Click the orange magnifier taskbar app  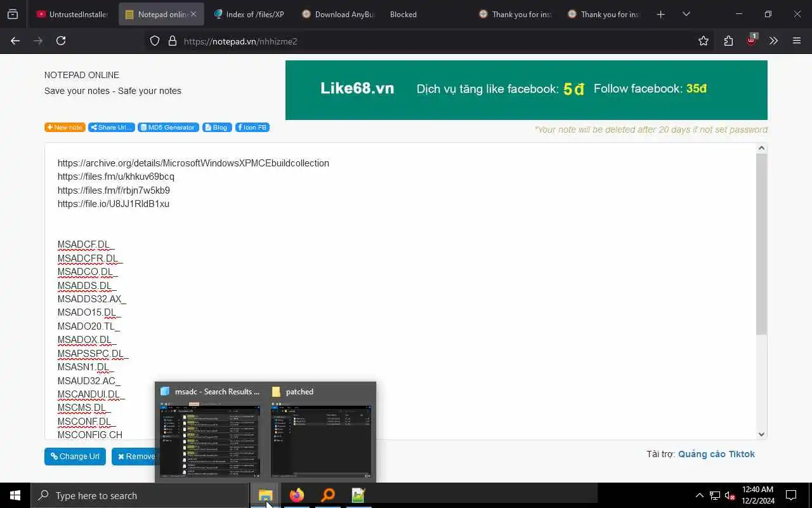327,495
